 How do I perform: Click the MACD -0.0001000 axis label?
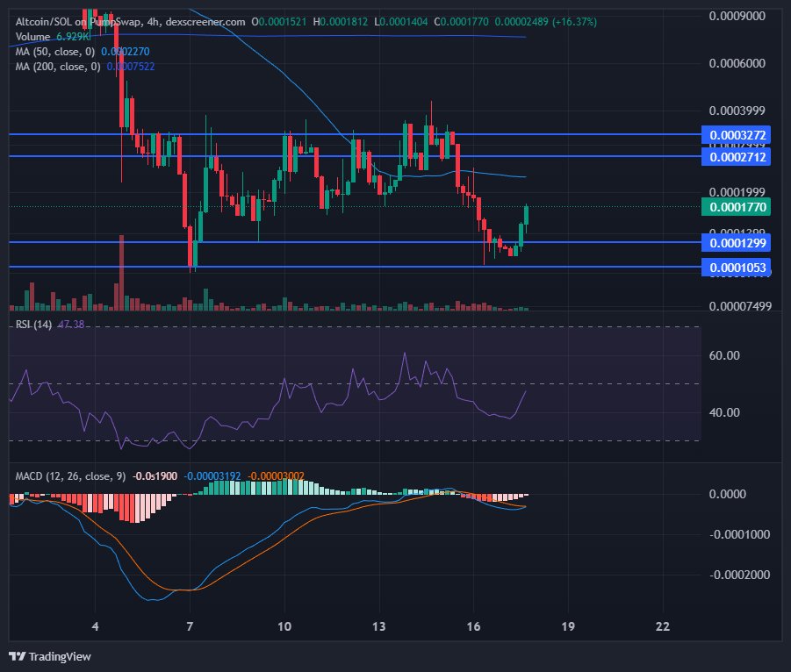[739, 534]
